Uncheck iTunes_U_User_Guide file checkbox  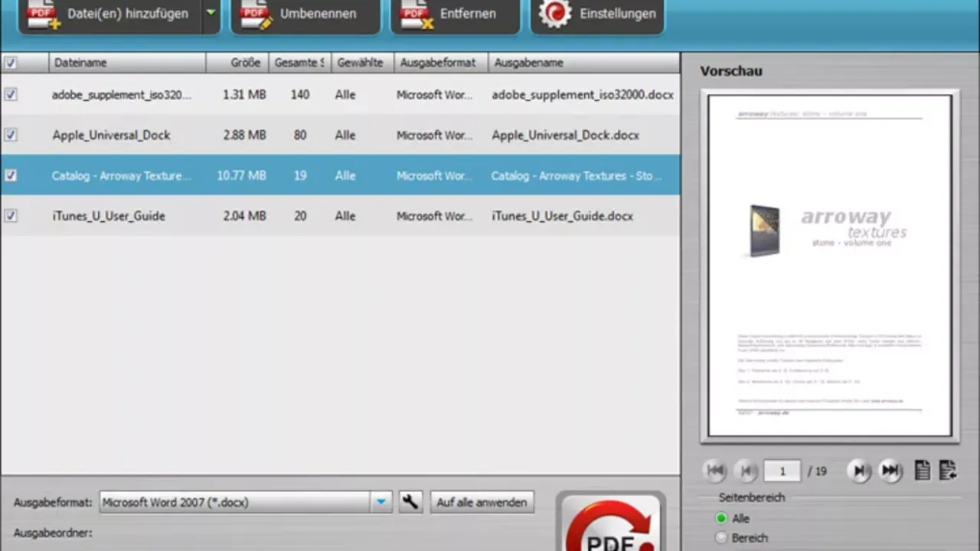pos(11,216)
